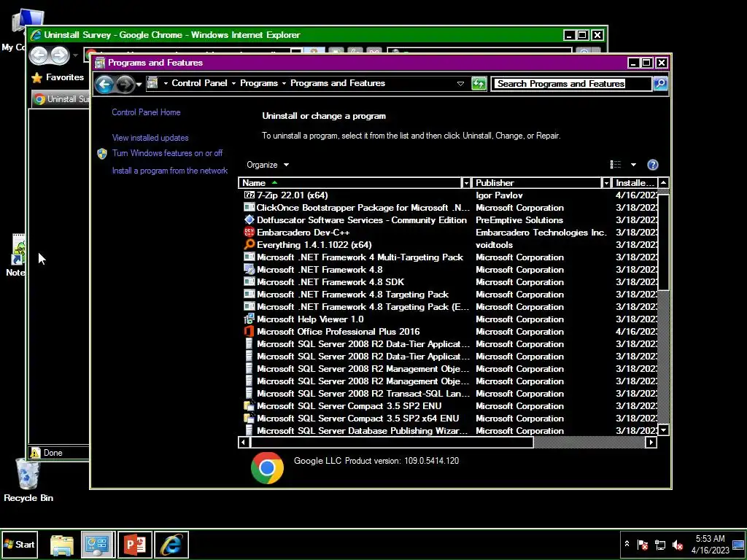747x560 pixels.
Task: Click the Microsoft Office Professional Plus icon
Action: pyautogui.click(x=249, y=331)
